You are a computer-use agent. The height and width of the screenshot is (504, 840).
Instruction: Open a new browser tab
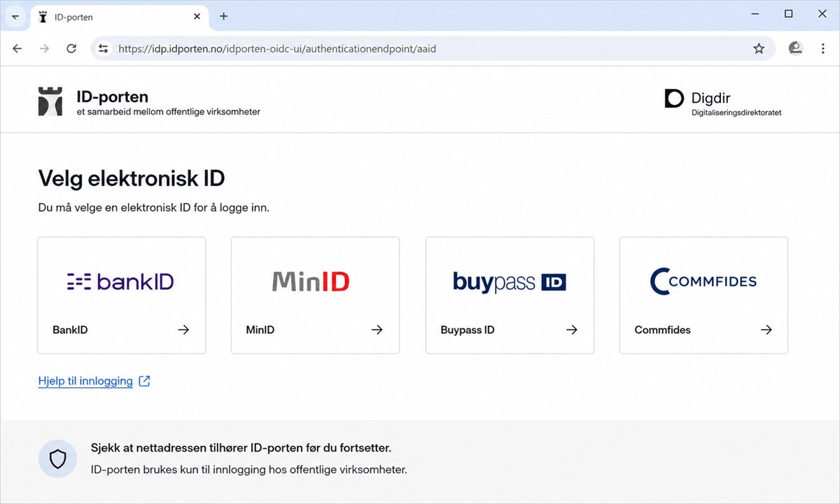pos(224,16)
